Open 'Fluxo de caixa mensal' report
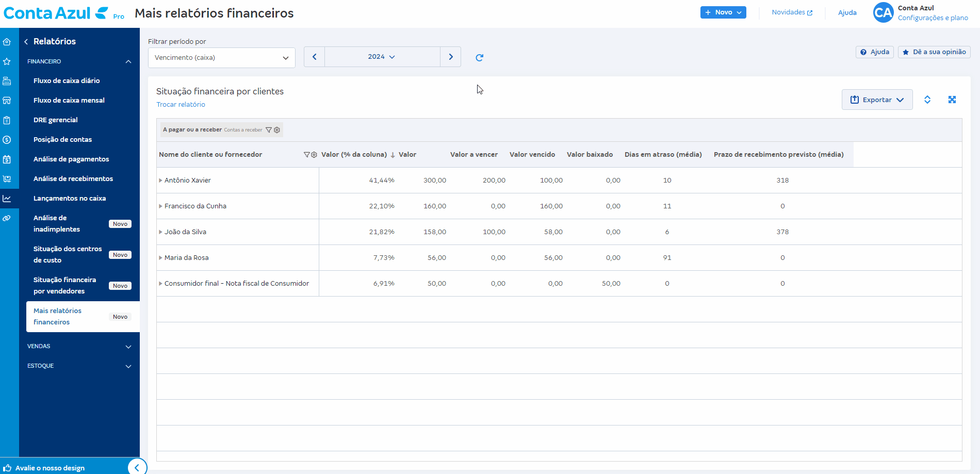This screenshot has width=980, height=474. [69, 101]
